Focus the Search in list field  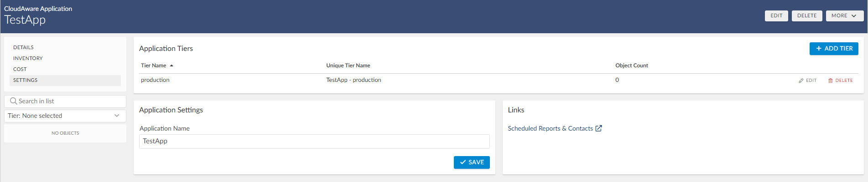[65, 101]
